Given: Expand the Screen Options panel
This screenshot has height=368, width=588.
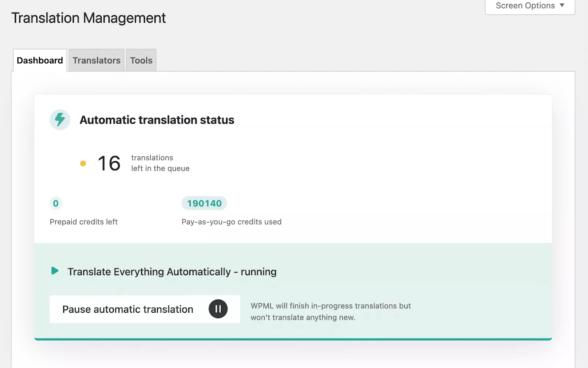Looking at the screenshot, I should pyautogui.click(x=530, y=6).
